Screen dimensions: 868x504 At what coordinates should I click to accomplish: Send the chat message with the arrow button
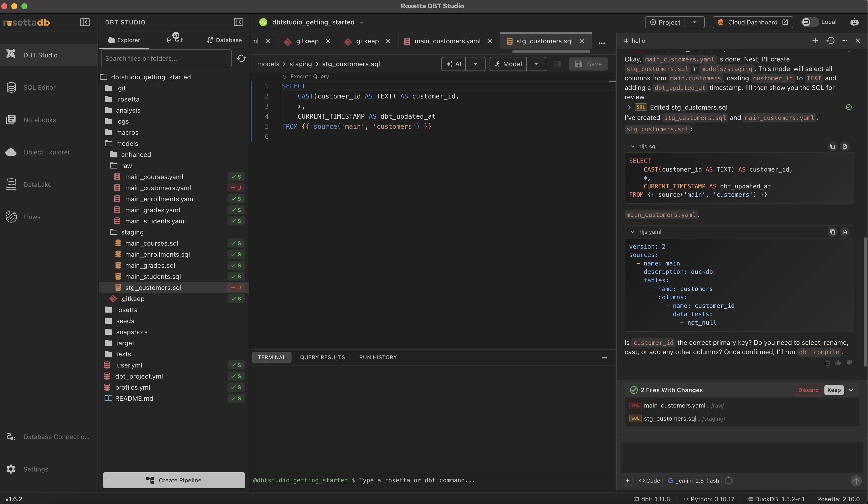point(856,481)
